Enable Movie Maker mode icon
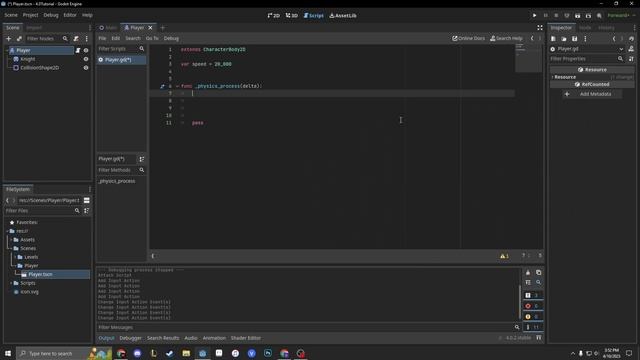Screen dimensions: 640x360 point(599,16)
